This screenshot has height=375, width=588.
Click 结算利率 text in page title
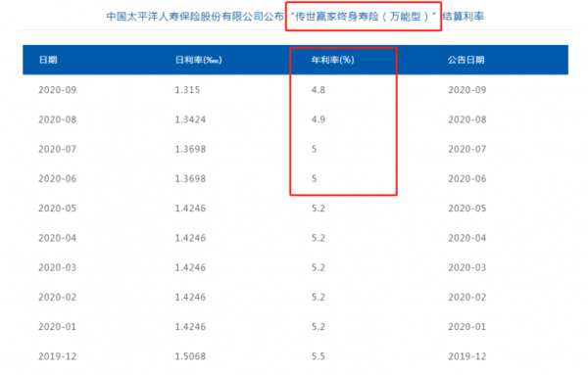(464, 17)
